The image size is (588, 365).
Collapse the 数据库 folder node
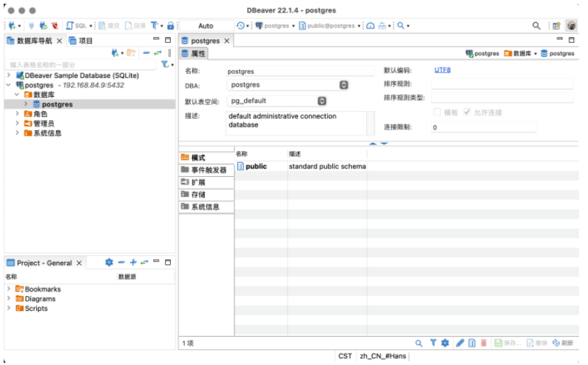click(x=17, y=94)
